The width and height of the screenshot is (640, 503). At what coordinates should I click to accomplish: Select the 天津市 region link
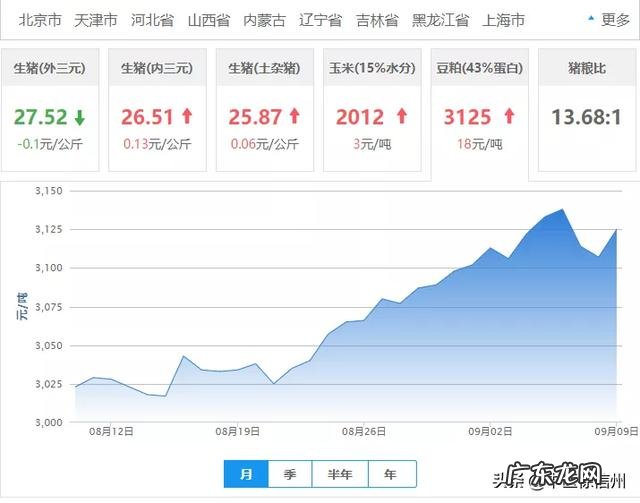(96, 20)
